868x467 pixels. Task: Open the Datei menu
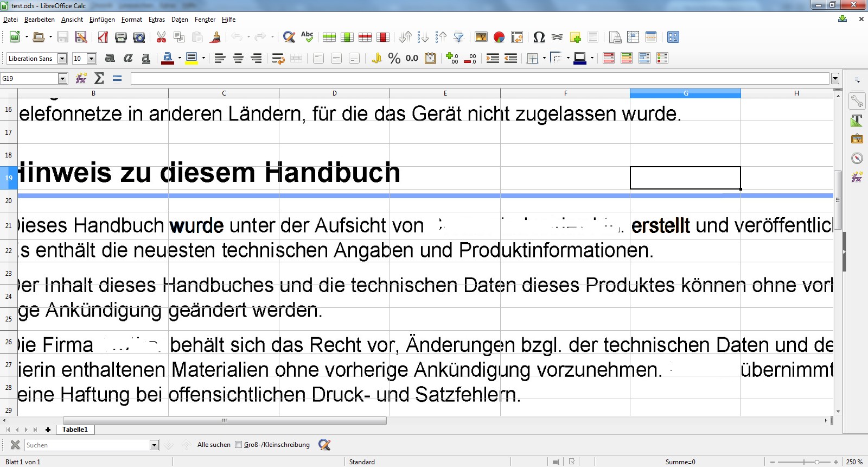(x=10, y=20)
